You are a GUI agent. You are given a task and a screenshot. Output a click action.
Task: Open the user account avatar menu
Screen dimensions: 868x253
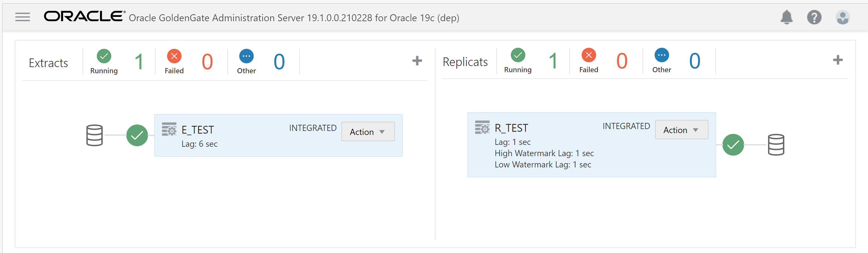coord(842,17)
